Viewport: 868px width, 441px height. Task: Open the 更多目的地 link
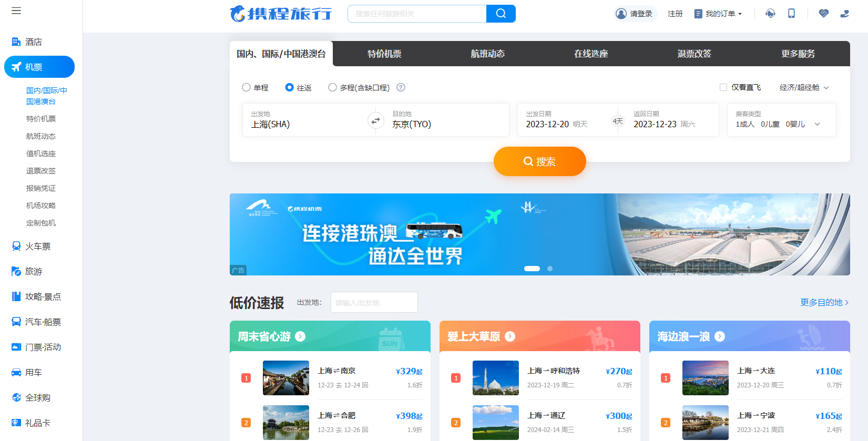[x=824, y=302]
